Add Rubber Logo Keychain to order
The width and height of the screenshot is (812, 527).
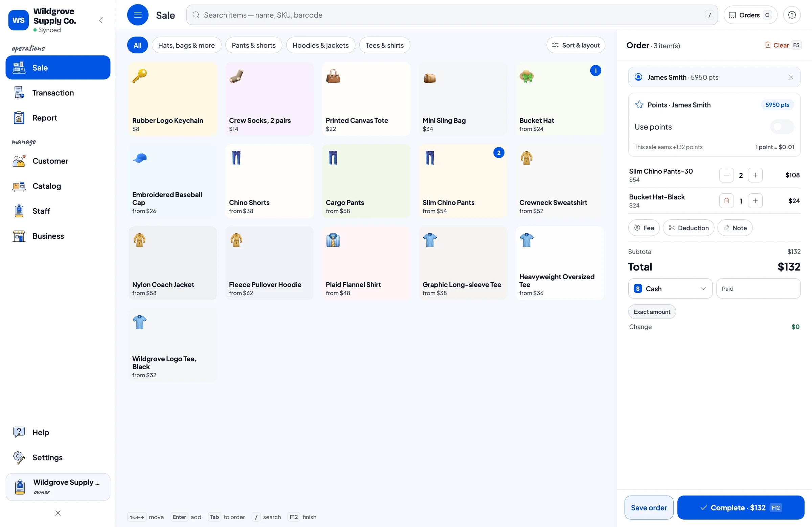pos(173,99)
